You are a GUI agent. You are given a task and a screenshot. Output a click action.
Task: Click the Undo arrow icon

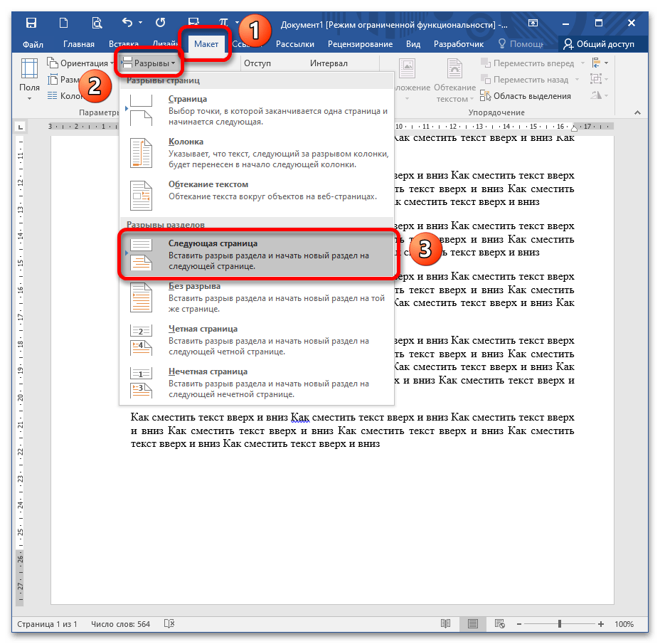point(127,23)
